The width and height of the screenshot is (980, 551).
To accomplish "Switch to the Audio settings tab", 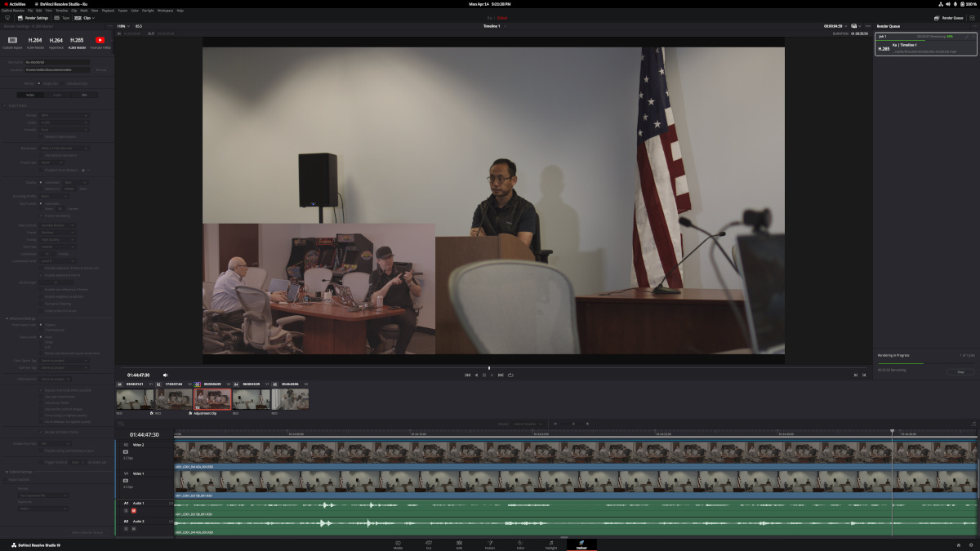I will pos(57,95).
